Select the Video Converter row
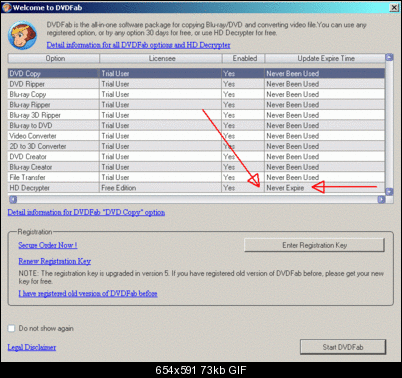Screen dimensions: 402x378 [196, 136]
